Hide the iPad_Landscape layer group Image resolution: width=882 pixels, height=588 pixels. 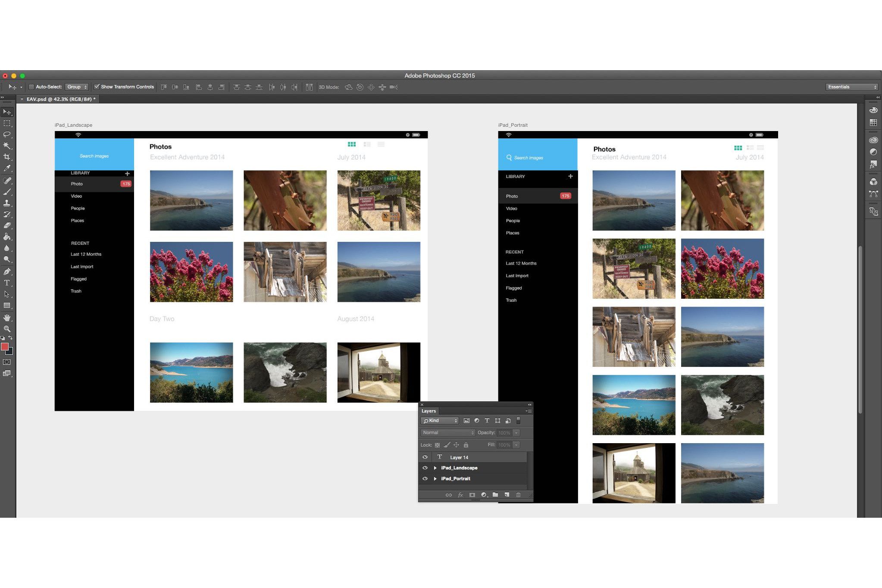pos(425,468)
